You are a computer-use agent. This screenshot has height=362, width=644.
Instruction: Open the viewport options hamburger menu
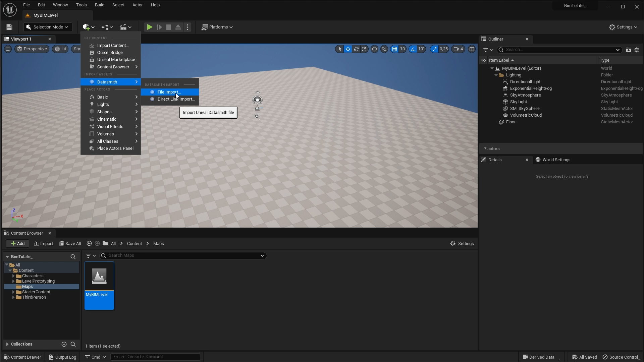(8, 49)
